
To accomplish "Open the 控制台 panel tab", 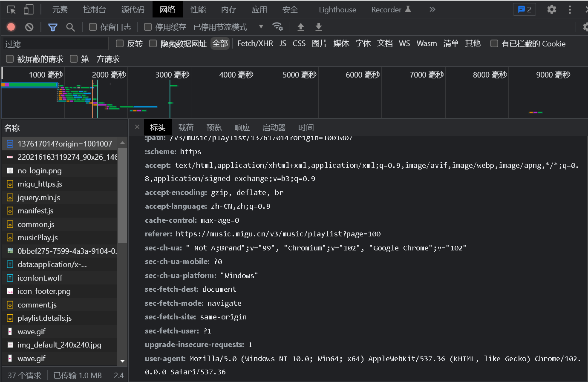I will [x=94, y=9].
